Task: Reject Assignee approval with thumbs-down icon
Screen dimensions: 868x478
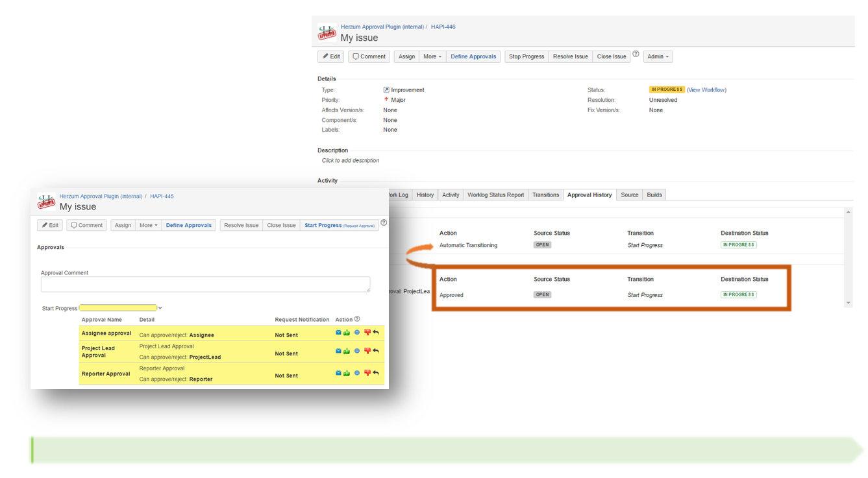Action: pyautogui.click(x=367, y=333)
